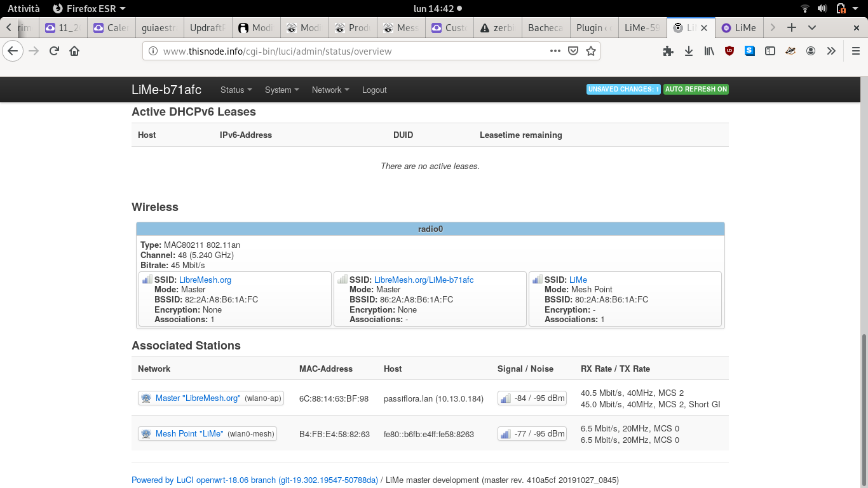Switch to the last LiMe tab
This screenshot has width=868, height=488.
click(x=739, y=28)
